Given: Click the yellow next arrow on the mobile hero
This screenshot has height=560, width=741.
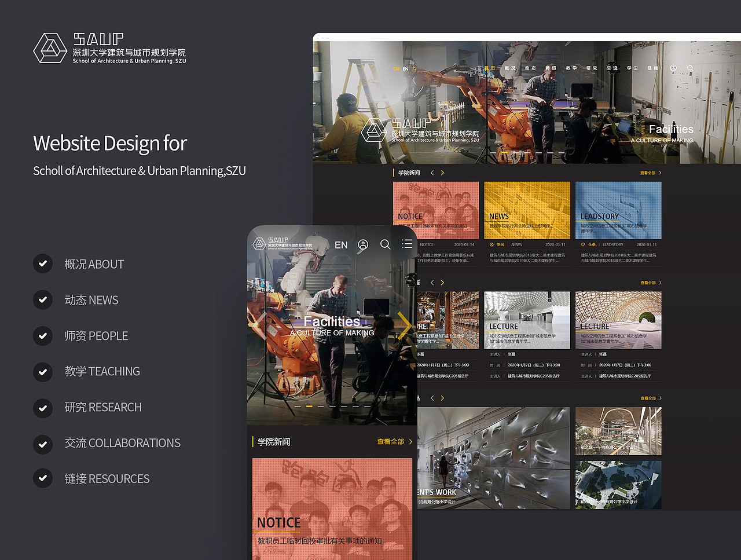Looking at the screenshot, I should tap(405, 325).
